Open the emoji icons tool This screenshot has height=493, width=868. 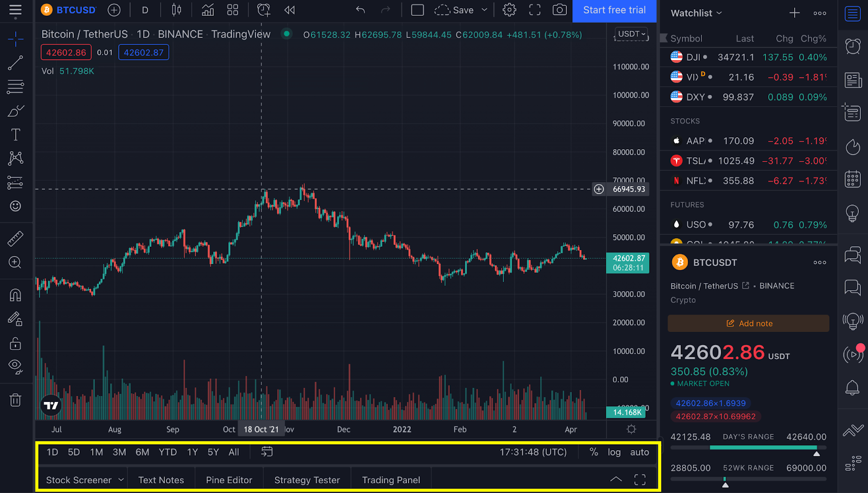[x=15, y=206]
